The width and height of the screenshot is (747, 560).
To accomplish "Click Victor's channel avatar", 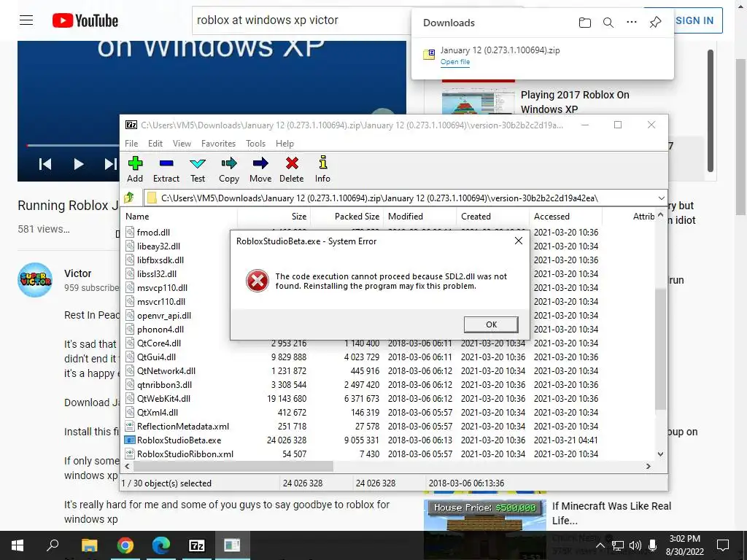I will click(35, 280).
